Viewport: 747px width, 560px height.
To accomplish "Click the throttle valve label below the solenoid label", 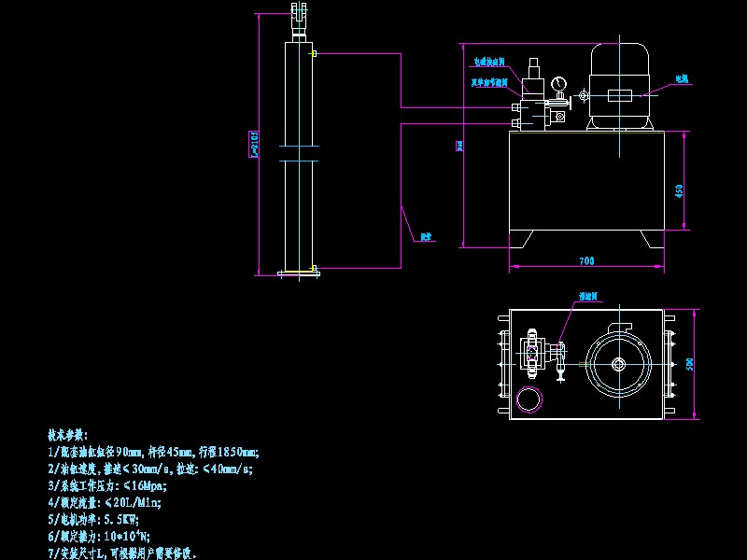I will 489,83.
